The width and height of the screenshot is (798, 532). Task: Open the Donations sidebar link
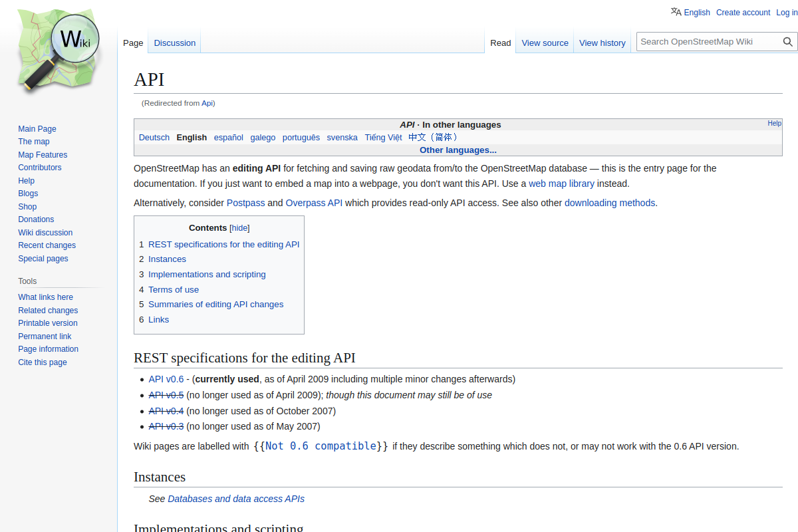coord(37,219)
